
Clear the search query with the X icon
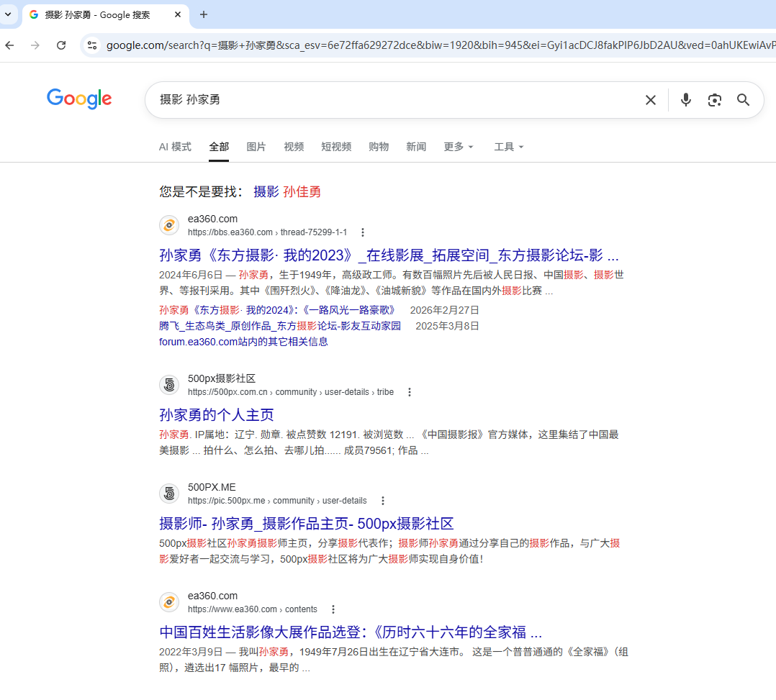click(650, 100)
